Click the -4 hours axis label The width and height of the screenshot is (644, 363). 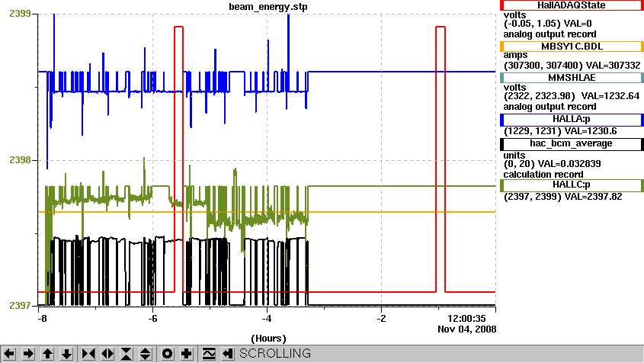267,319
